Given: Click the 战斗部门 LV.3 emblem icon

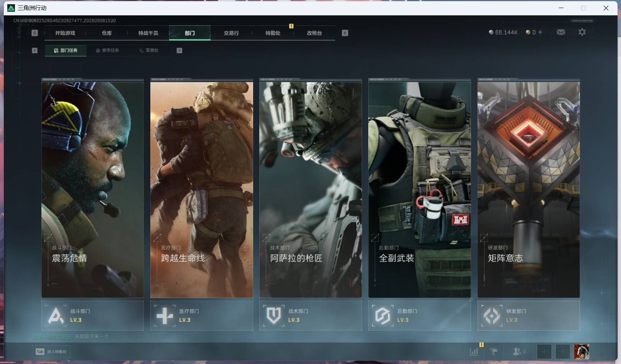Looking at the screenshot, I should [56, 316].
